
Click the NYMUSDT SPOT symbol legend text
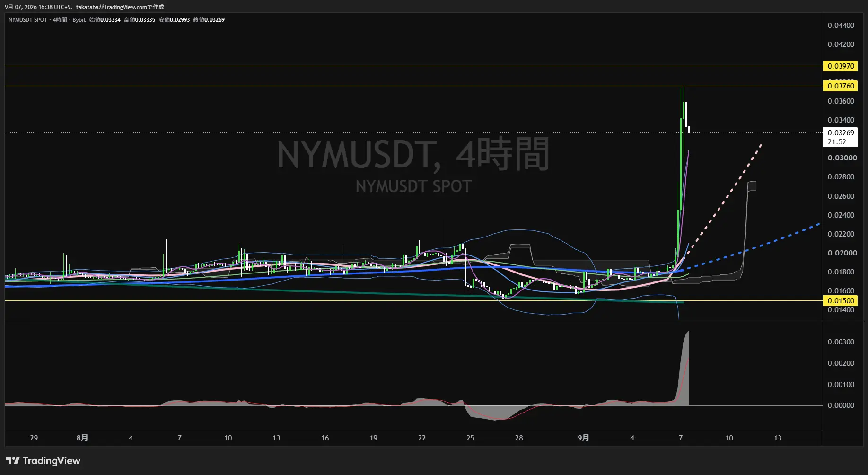click(28, 20)
